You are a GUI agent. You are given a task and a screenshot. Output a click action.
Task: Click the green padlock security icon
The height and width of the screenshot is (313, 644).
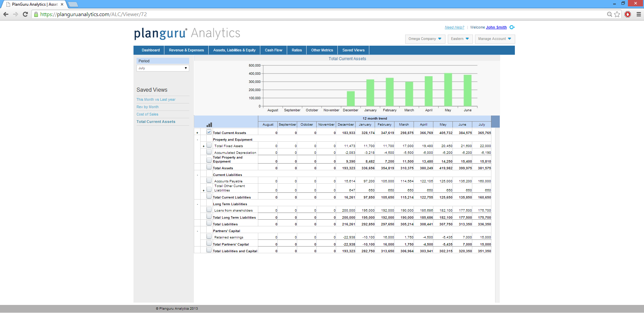(36, 14)
